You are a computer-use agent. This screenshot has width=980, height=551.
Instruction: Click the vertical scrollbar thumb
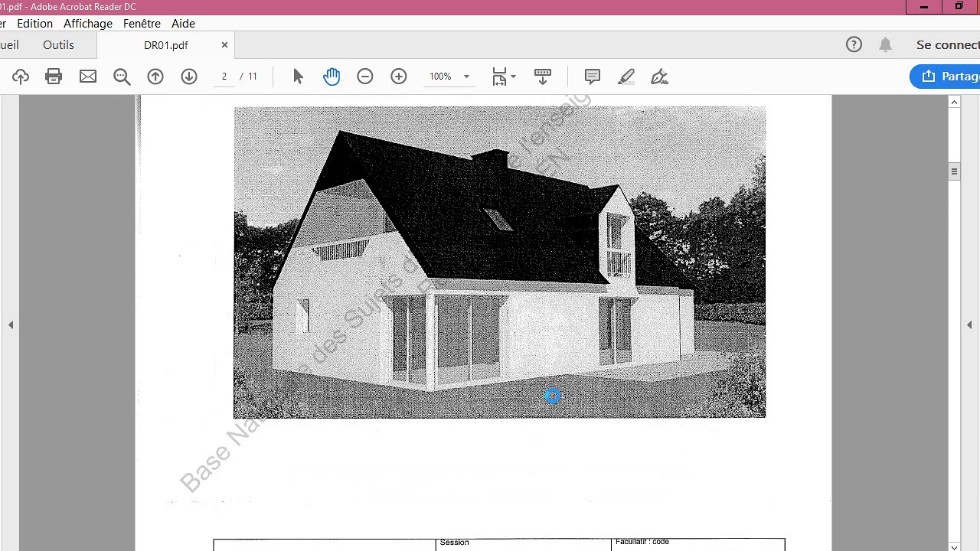(x=954, y=171)
